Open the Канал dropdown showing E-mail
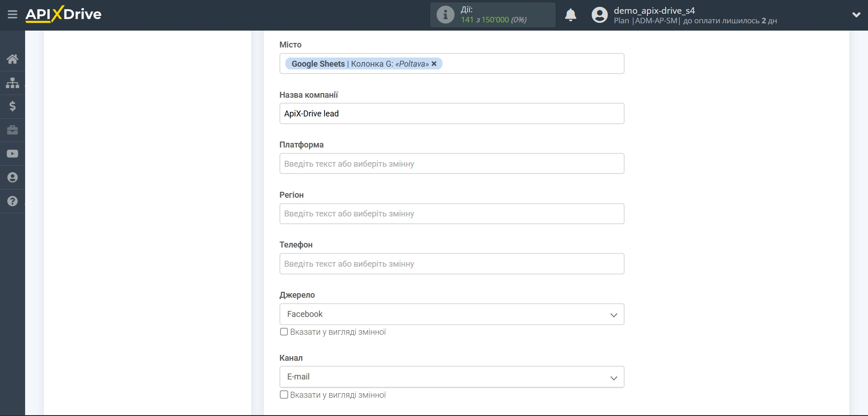Viewport: 868px width, 416px height. [452, 377]
